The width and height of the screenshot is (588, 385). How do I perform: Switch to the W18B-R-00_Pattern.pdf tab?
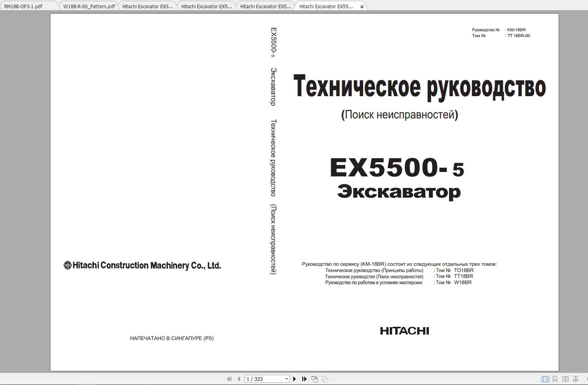pos(89,6)
